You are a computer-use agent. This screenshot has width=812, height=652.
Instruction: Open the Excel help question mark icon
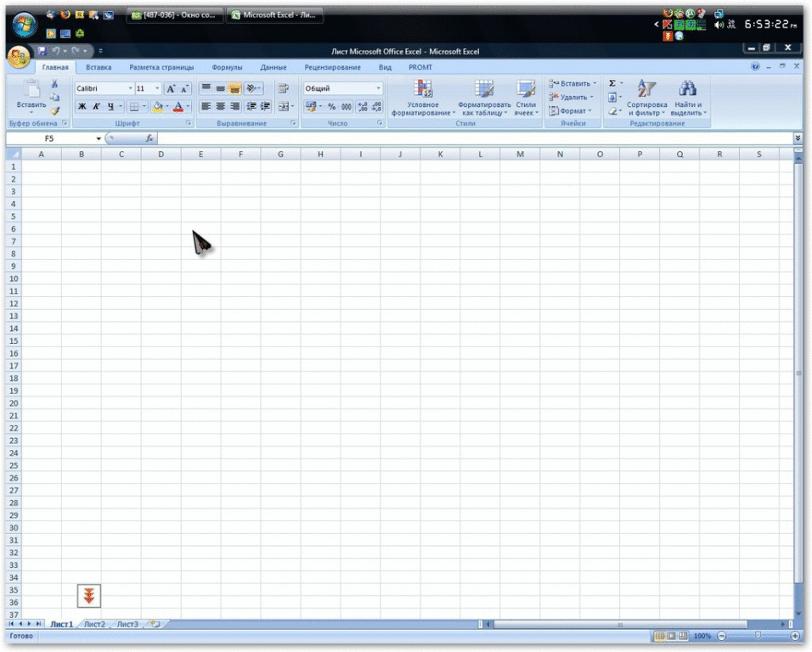755,66
